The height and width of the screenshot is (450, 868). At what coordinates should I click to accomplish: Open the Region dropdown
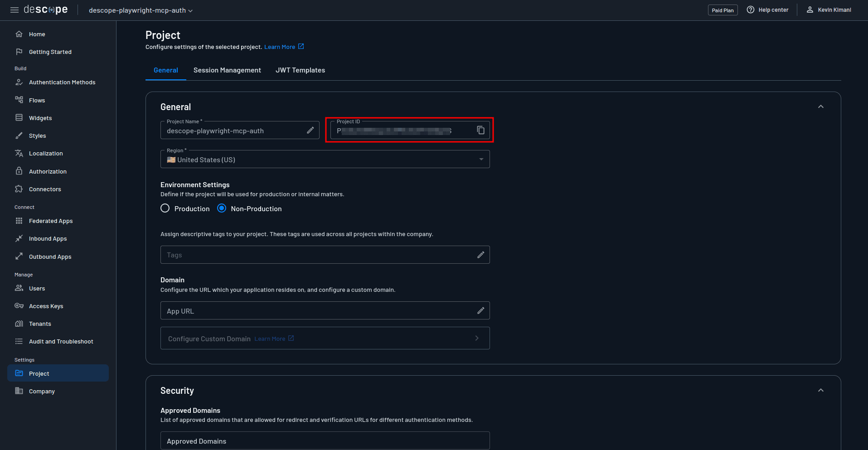[x=481, y=159]
